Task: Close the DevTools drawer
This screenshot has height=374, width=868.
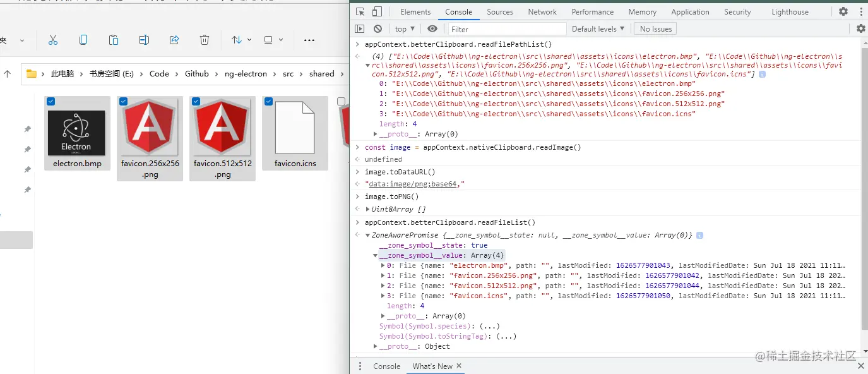Action: (860, 366)
